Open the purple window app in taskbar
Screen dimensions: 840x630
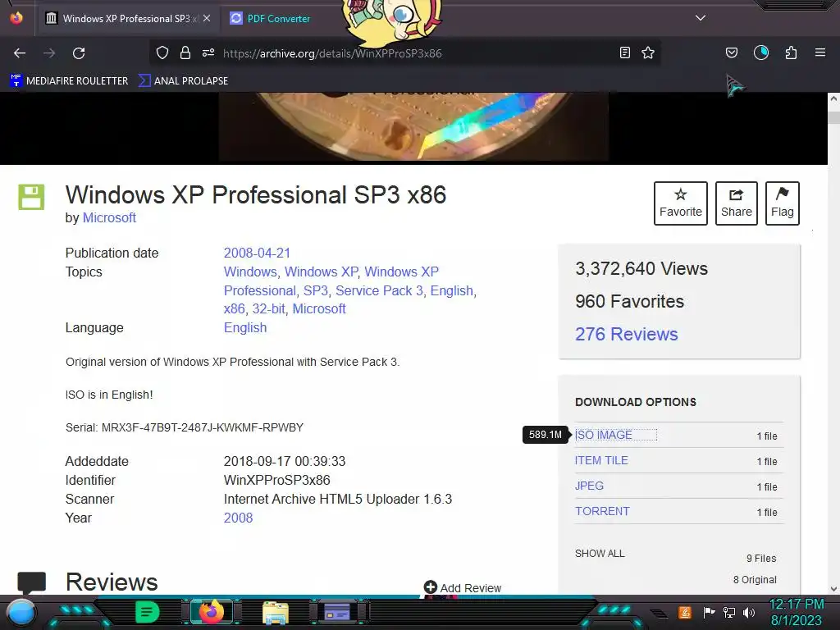tap(337, 612)
